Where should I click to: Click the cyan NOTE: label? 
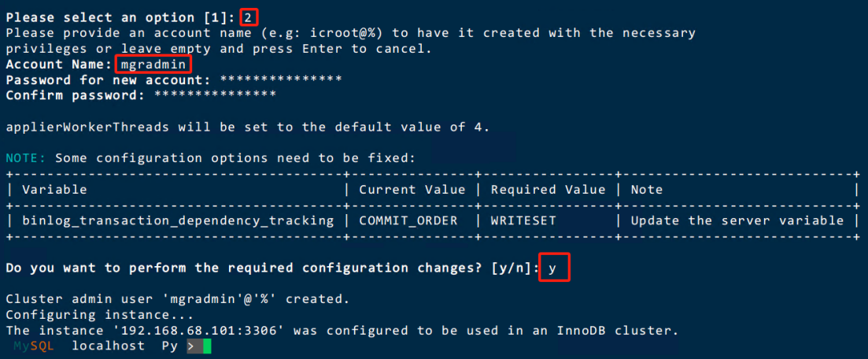[26, 158]
